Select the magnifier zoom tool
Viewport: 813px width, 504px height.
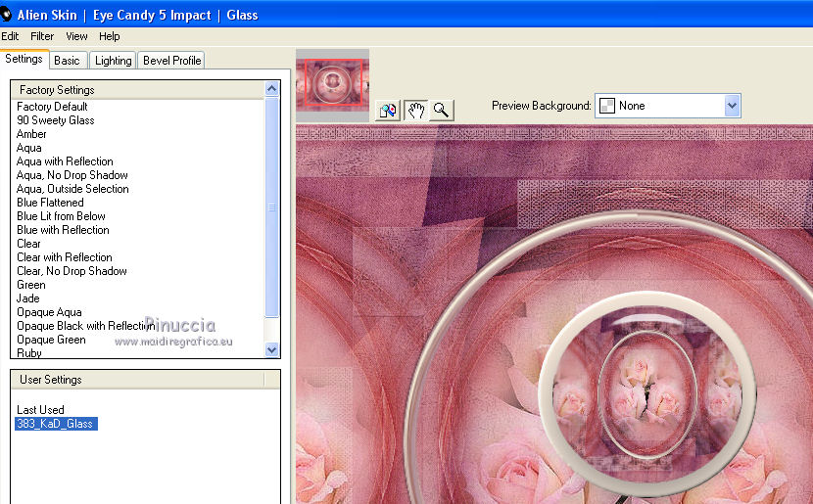(441, 110)
